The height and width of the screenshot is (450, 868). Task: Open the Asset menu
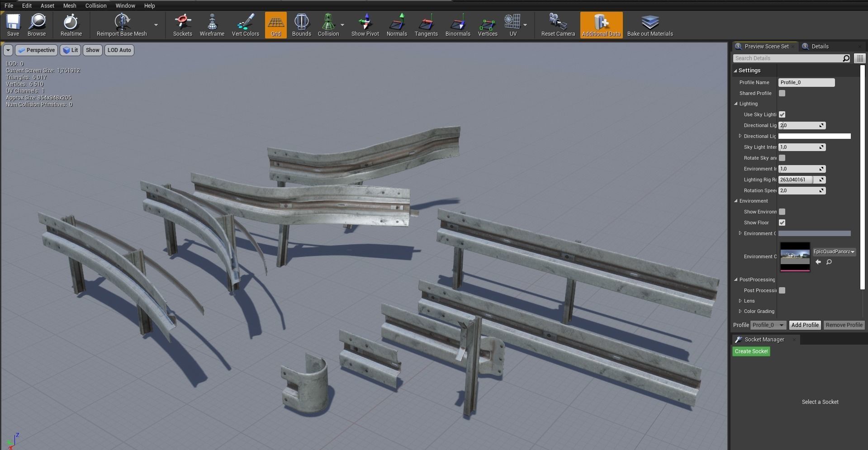pos(47,6)
